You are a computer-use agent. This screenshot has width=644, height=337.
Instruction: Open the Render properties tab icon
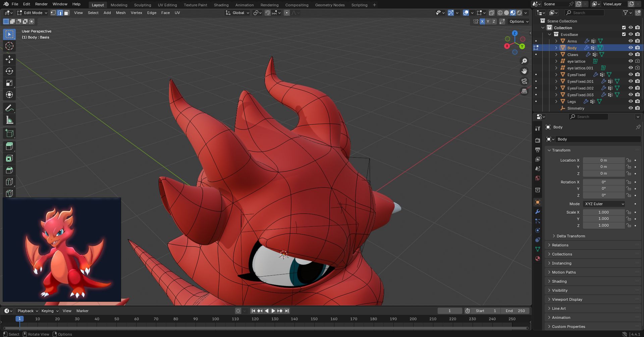tap(538, 140)
